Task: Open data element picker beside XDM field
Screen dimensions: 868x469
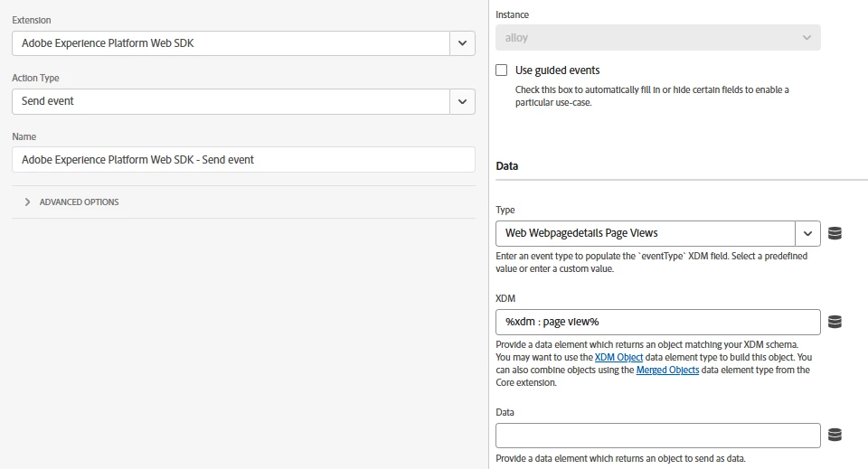Action: pos(835,322)
